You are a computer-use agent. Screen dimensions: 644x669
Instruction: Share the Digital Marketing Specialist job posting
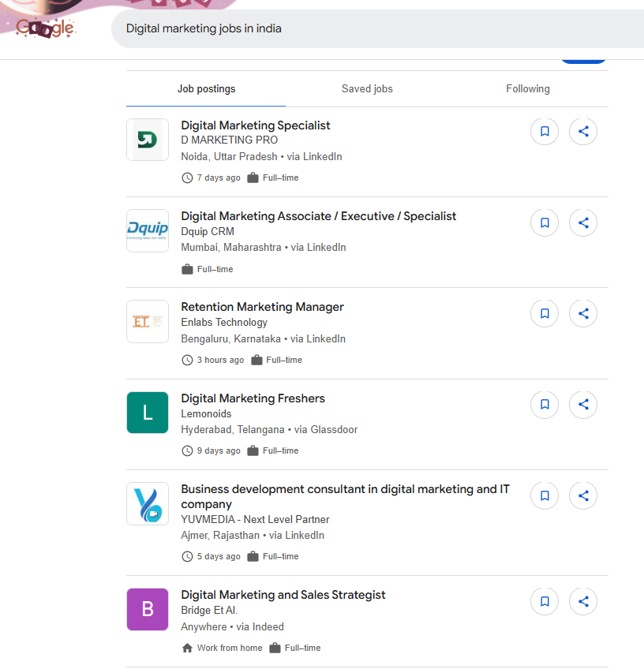click(x=583, y=132)
